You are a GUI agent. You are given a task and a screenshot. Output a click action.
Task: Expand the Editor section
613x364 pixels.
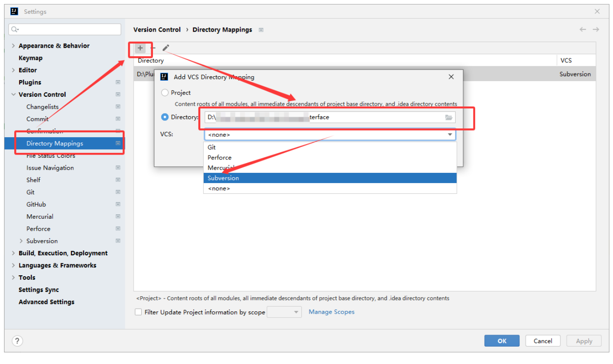pyautogui.click(x=13, y=70)
